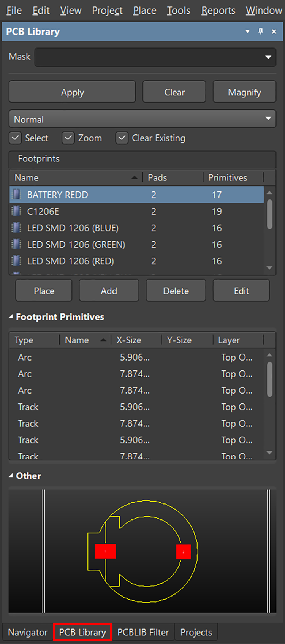Pin the PCB Library panel

(261, 32)
